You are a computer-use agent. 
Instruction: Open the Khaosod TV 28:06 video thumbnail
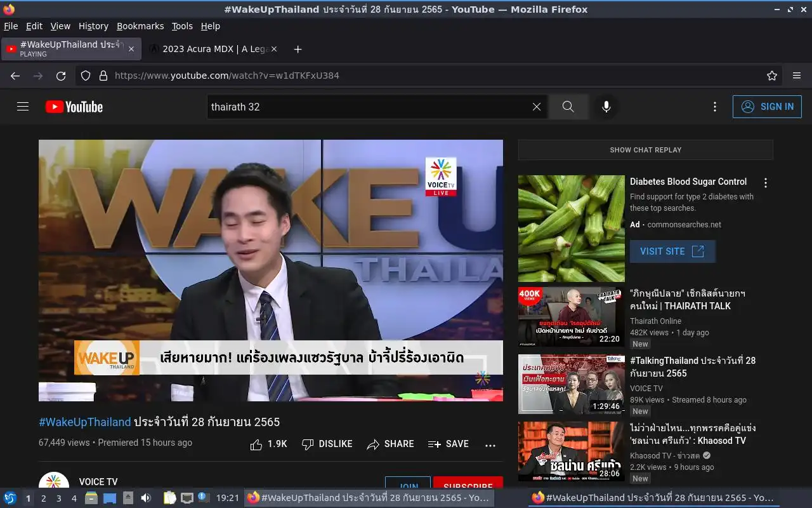pyautogui.click(x=572, y=451)
